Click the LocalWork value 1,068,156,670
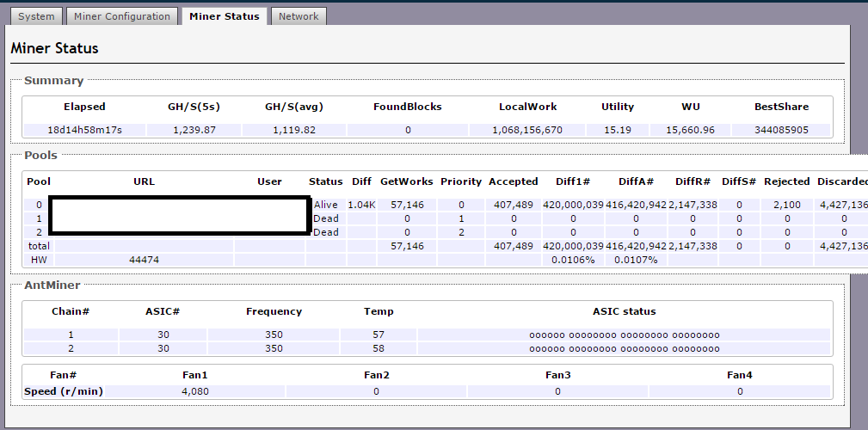Image resolution: width=868 pixels, height=430 pixels. coord(527,130)
